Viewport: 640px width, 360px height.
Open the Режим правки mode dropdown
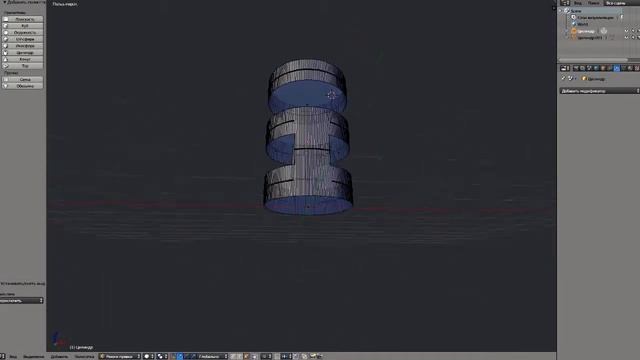pyautogui.click(x=120, y=356)
